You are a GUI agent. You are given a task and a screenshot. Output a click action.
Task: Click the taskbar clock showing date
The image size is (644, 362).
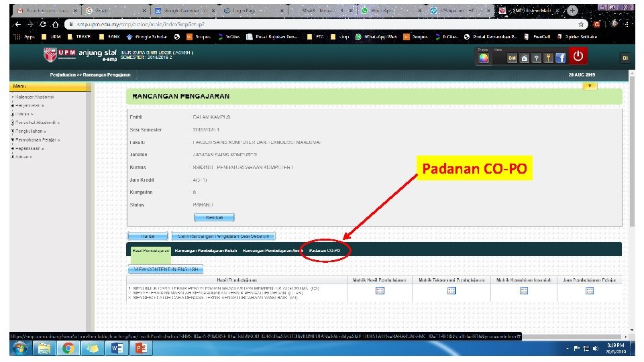(x=615, y=349)
